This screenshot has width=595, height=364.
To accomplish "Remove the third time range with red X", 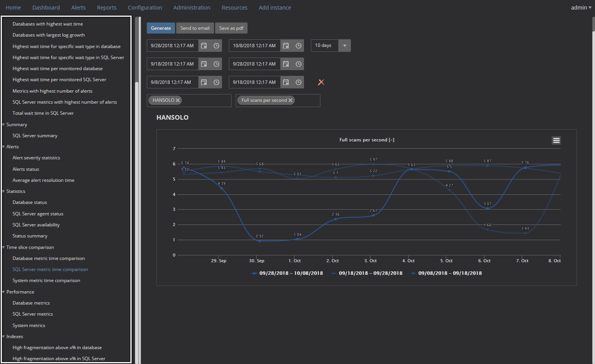I will click(x=321, y=82).
